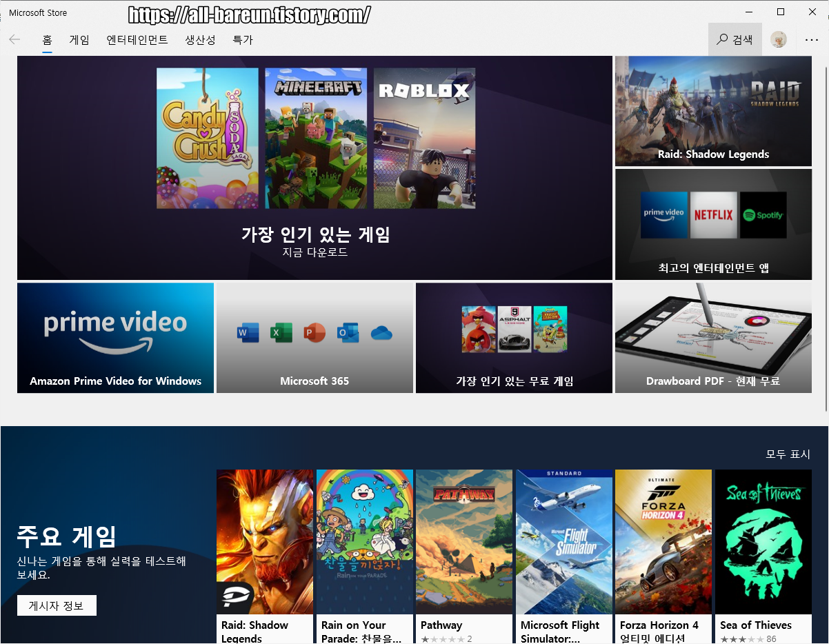Click the Spotify logo icon
Image resolution: width=829 pixels, height=644 pixels.
click(763, 216)
